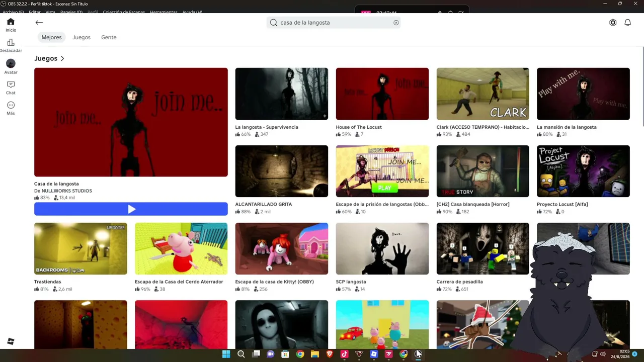644x362 pixels.
Task: Launch Google Chrome from the taskbar
Action: (x=300, y=354)
